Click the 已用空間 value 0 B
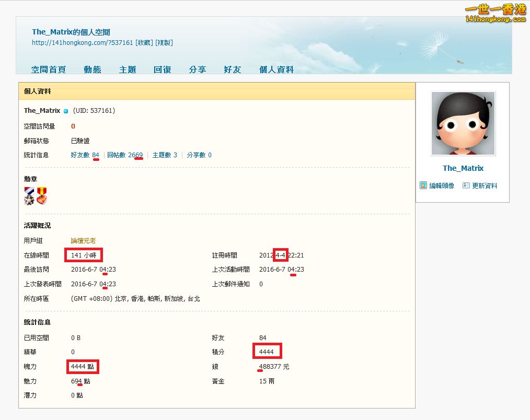 click(x=76, y=337)
